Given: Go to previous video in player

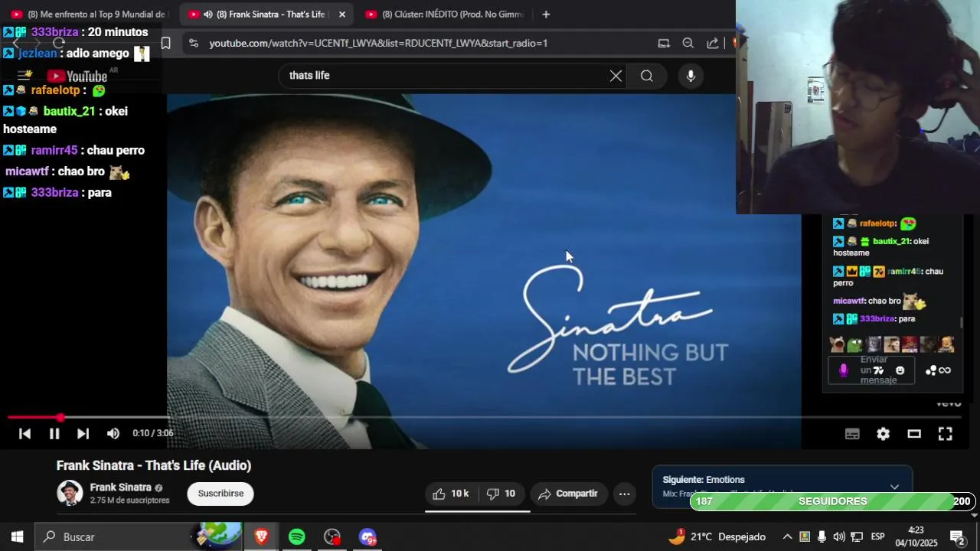Looking at the screenshot, I should (24, 434).
